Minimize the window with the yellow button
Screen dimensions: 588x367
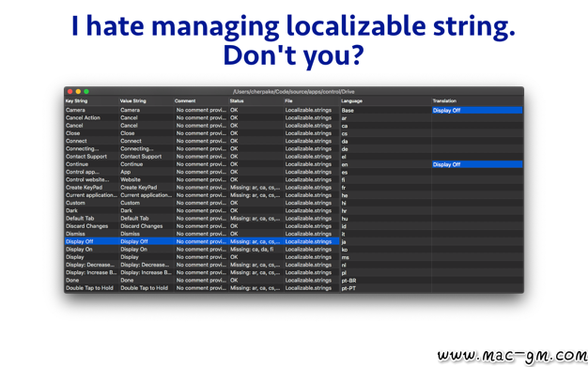[78, 91]
